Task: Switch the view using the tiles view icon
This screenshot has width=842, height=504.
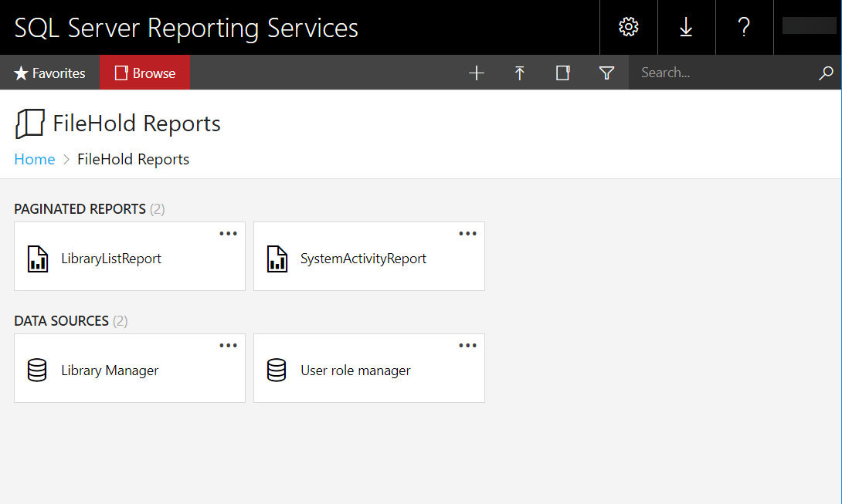Action: (x=562, y=73)
